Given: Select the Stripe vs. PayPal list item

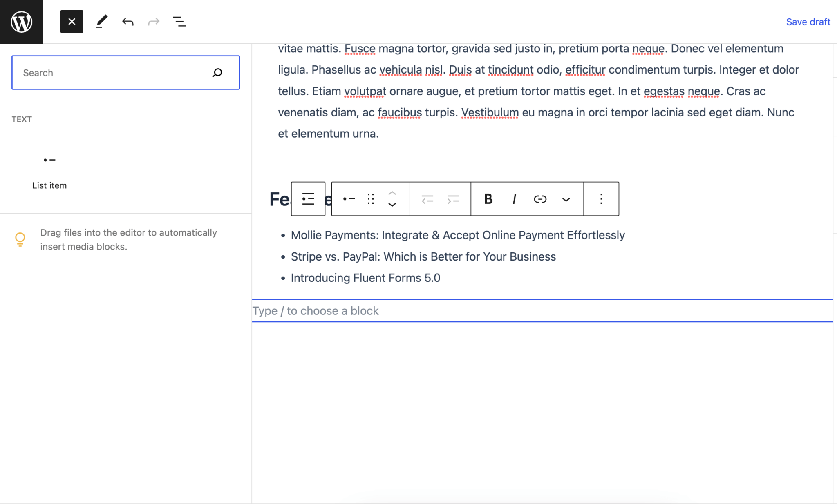Looking at the screenshot, I should pos(423,256).
